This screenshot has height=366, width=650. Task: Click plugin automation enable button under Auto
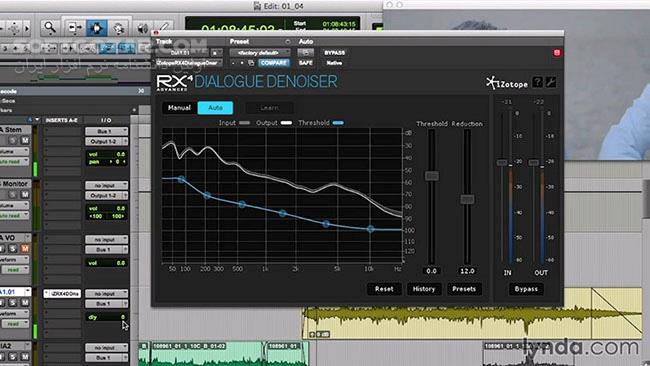(305, 53)
